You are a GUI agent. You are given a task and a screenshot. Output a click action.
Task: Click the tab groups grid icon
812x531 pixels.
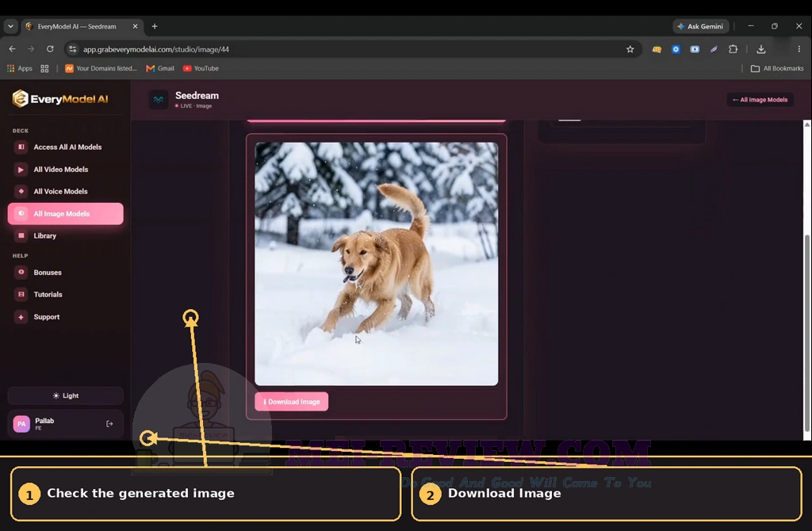pos(44,68)
